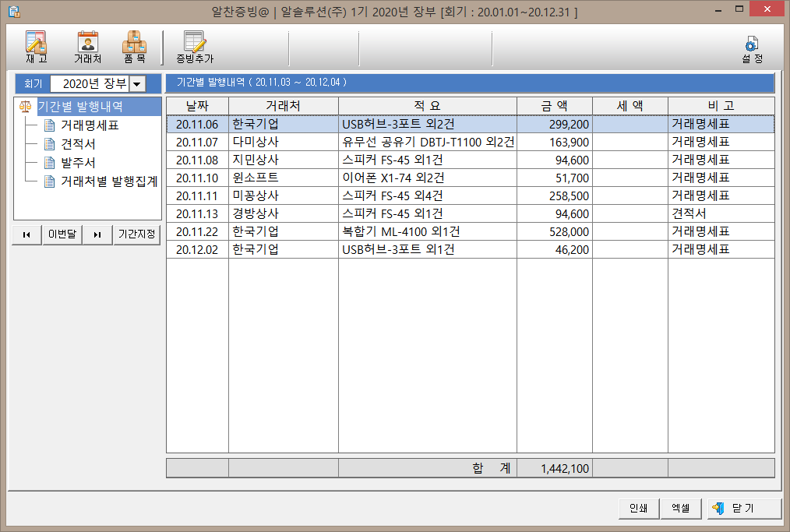The image size is (790, 532).
Task: Click the 복합기 ML-4100 외1건 cell
Action: pyautogui.click(x=427, y=232)
